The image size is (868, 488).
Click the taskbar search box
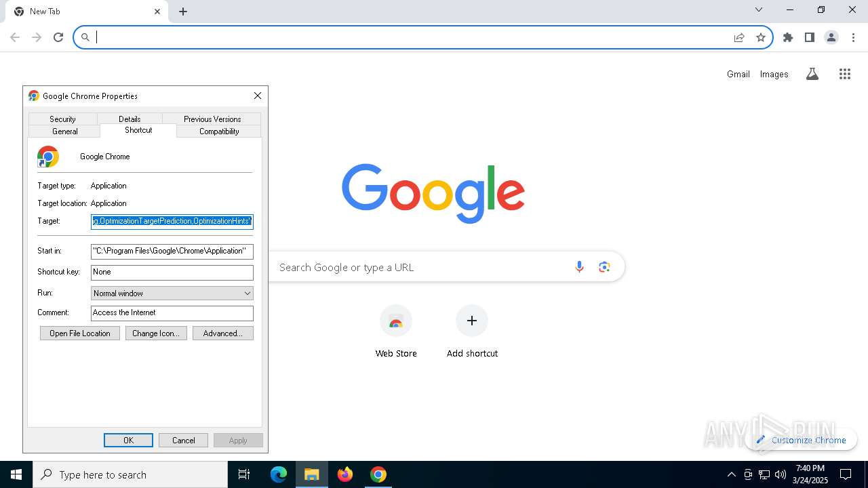coord(130,474)
